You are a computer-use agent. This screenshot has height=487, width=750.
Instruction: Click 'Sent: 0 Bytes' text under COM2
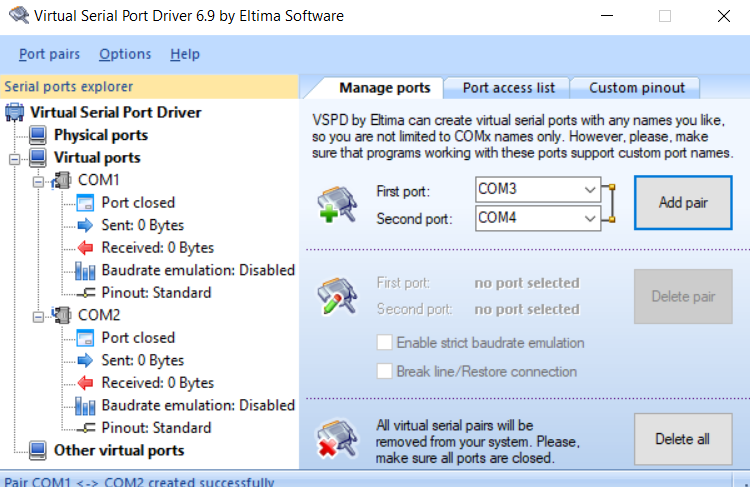click(143, 360)
